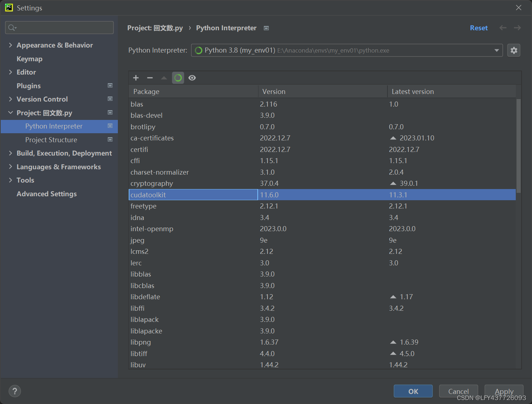532x404 pixels.
Task: Click the upgrade package arrow icon
Action: point(164,78)
